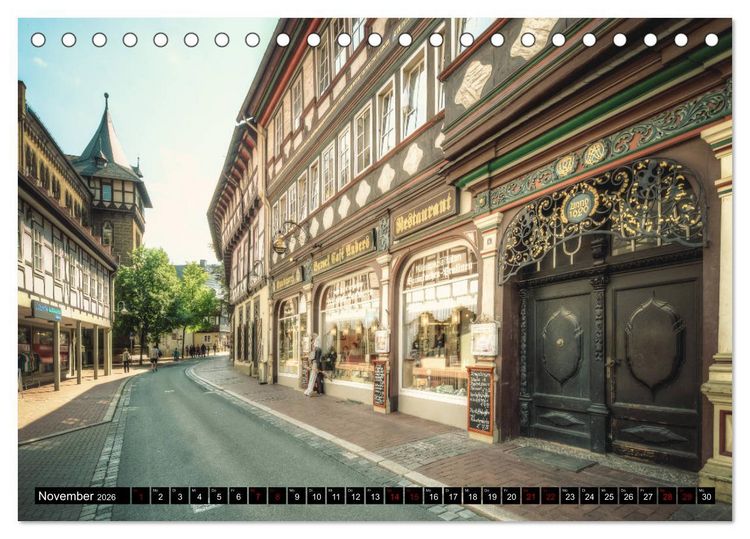Select day 19 in the calendar strip
Screen dimensions: 750x539
pyautogui.click(x=492, y=495)
